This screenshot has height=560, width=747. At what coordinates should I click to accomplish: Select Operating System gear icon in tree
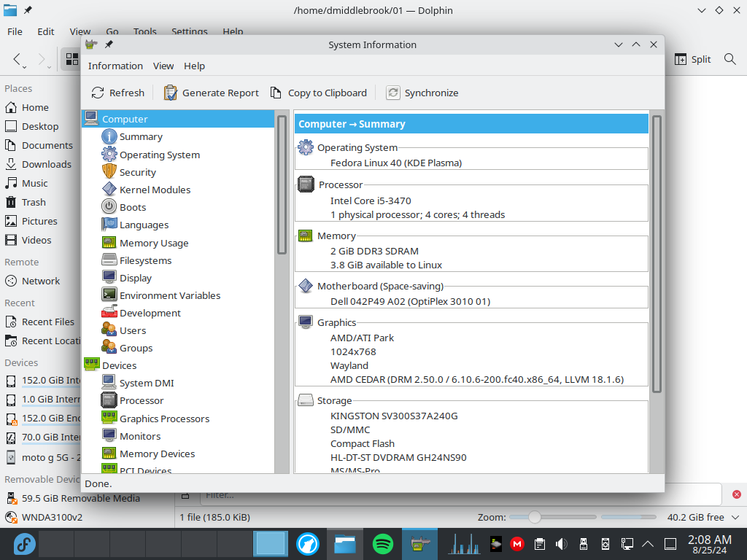click(109, 155)
